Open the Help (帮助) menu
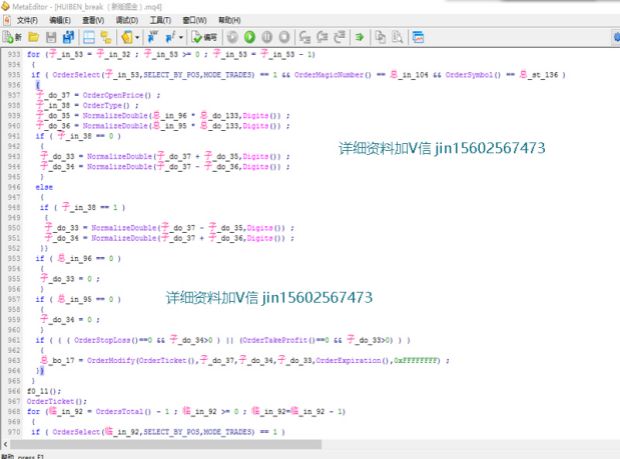This screenshot has width=620, height=459. point(228,20)
